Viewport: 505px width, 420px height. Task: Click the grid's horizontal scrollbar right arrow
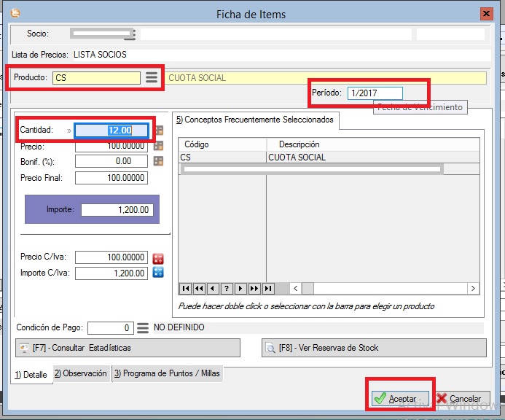[x=473, y=288]
